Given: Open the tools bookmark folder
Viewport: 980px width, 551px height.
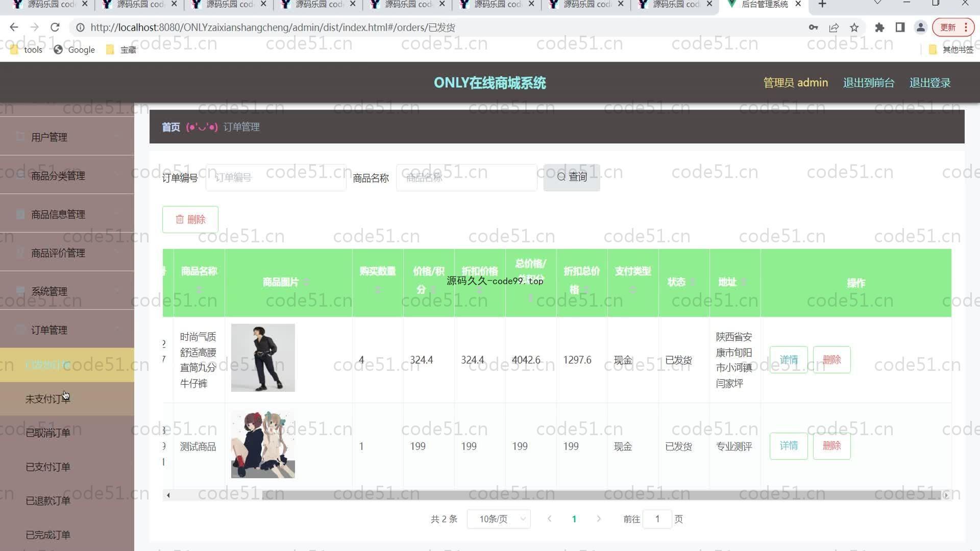Looking at the screenshot, I should pos(26,49).
